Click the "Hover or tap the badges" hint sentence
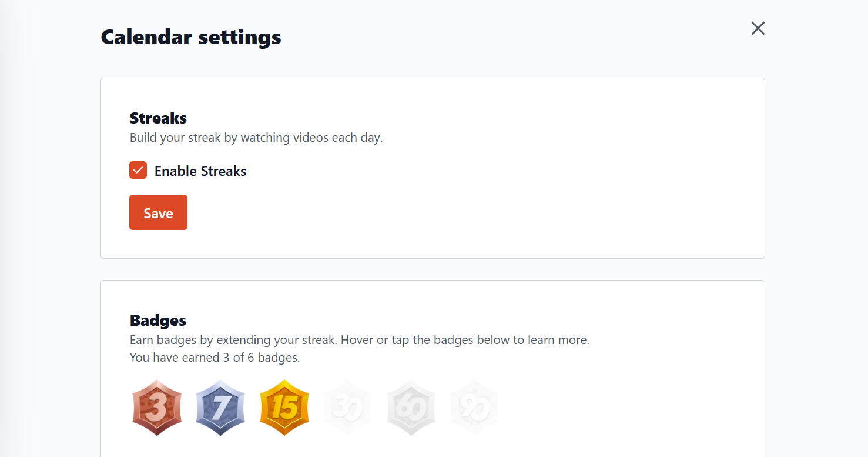868x457 pixels. (x=465, y=340)
